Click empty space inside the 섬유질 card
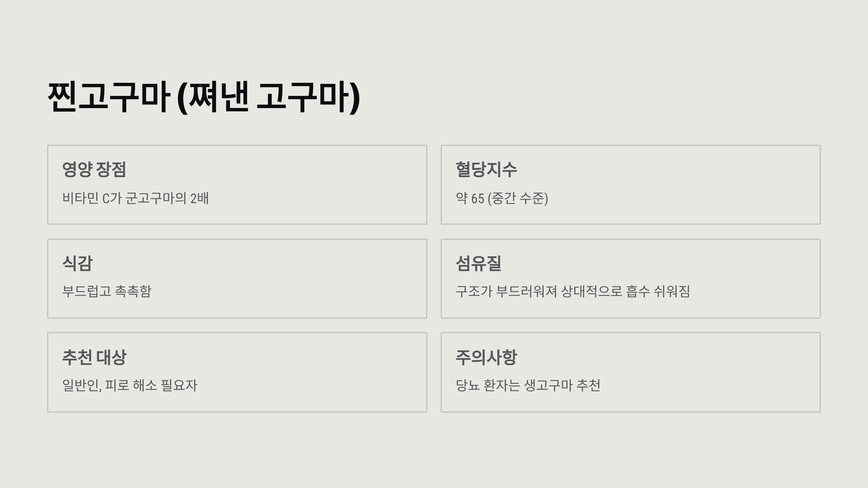868x488 pixels. click(759, 267)
